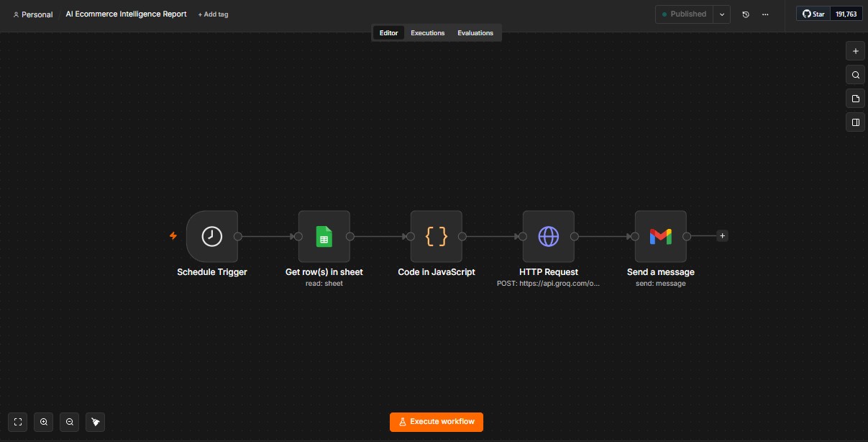Click the 'read: sheet' subtitle
The height and width of the screenshot is (442, 868).
[x=324, y=284]
